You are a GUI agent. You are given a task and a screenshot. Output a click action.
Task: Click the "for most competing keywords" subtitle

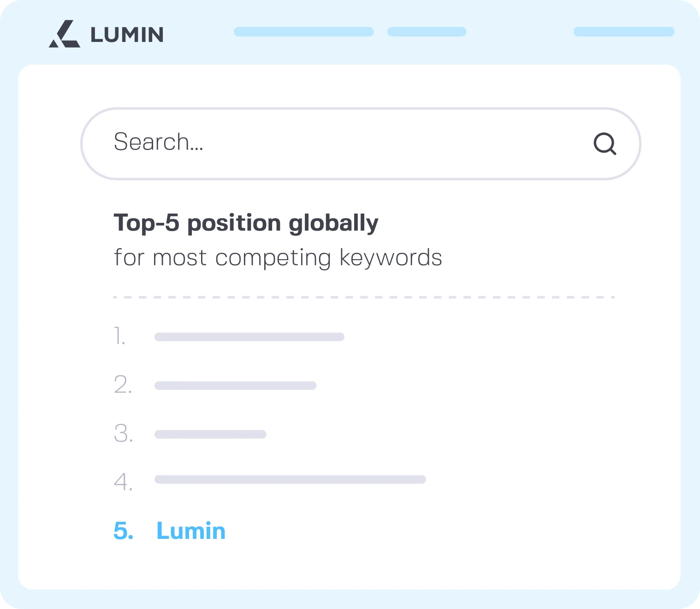[x=278, y=257]
